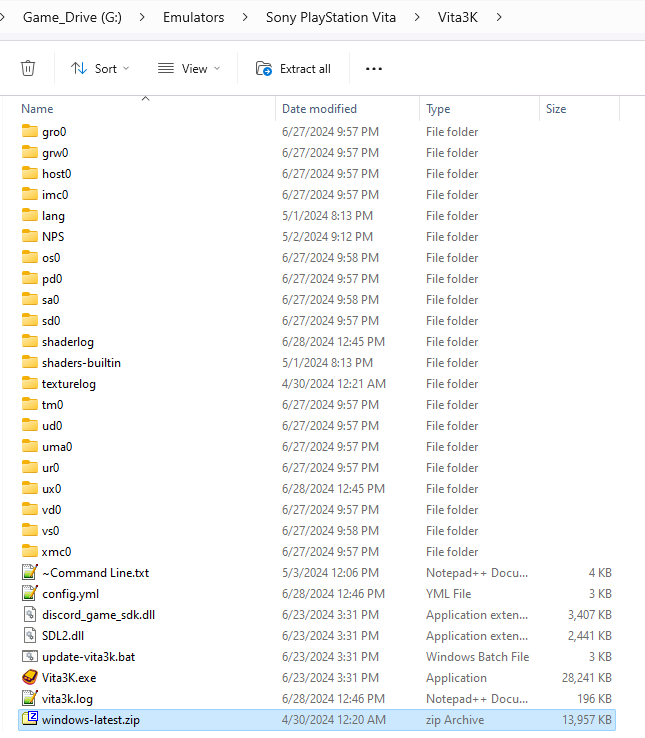The image size is (645, 738).
Task: Select the lang folder icon
Action: tap(30, 215)
